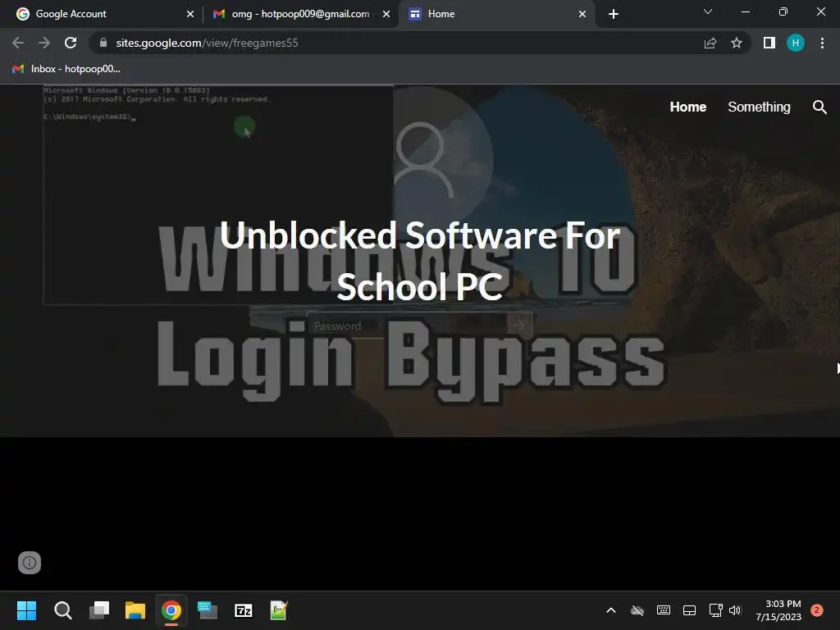Open the green Notepad++ taskbar icon

point(279,610)
